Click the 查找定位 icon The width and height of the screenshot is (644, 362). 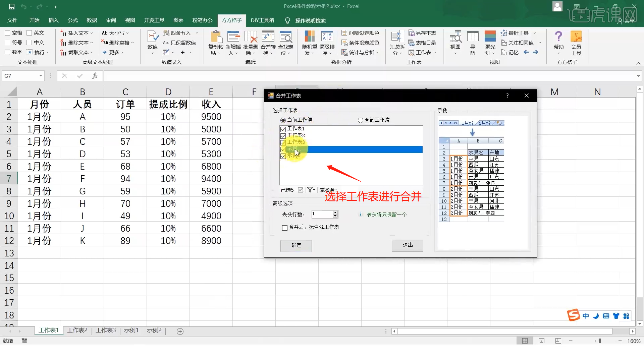pyautogui.click(x=285, y=36)
